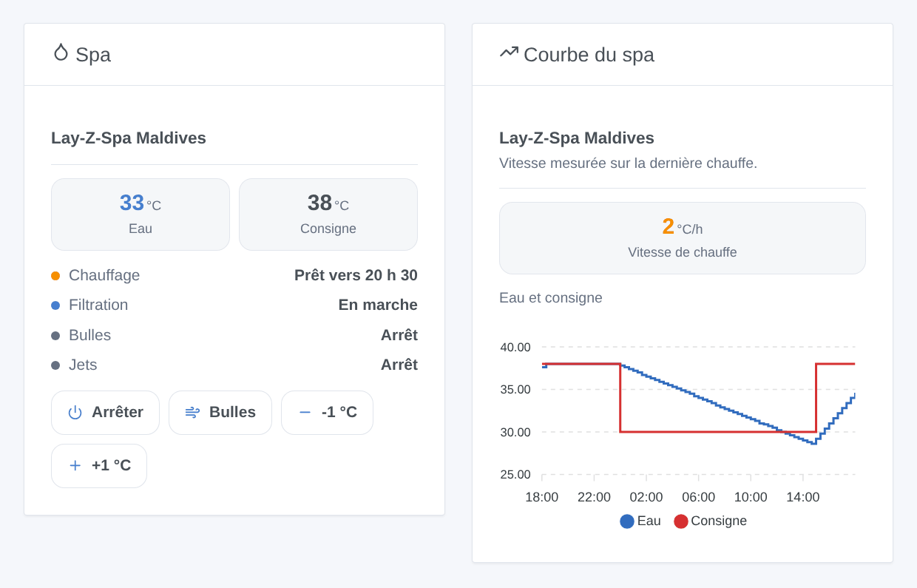The height and width of the screenshot is (588, 917).
Task: Click the 25.00 y-axis label
Action: [x=515, y=475]
